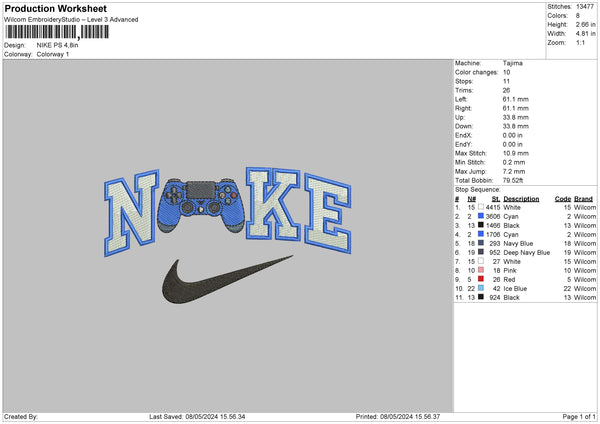Click the Cyan swatch in stop 4

pos(481,234)
